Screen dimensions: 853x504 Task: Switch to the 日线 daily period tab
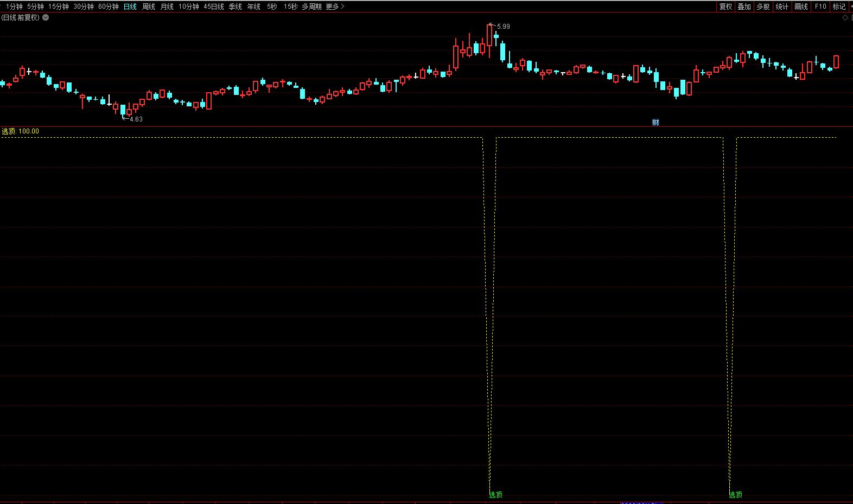point(130,7)
